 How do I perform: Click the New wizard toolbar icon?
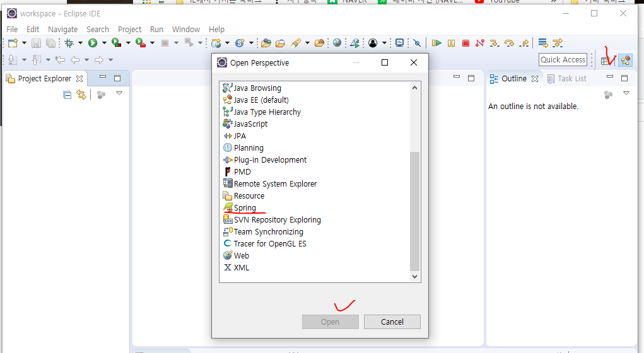pyautogui.click(x=13, y=43)
